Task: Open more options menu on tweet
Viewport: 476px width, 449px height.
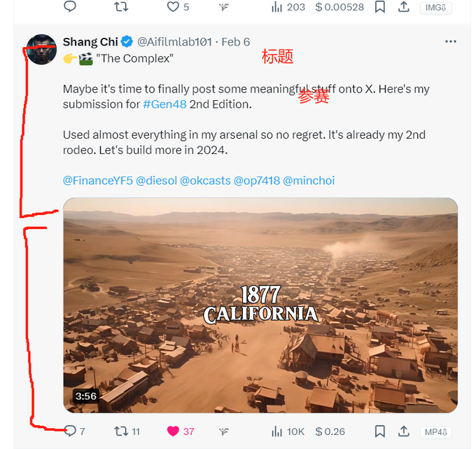Action: point(451,41)
